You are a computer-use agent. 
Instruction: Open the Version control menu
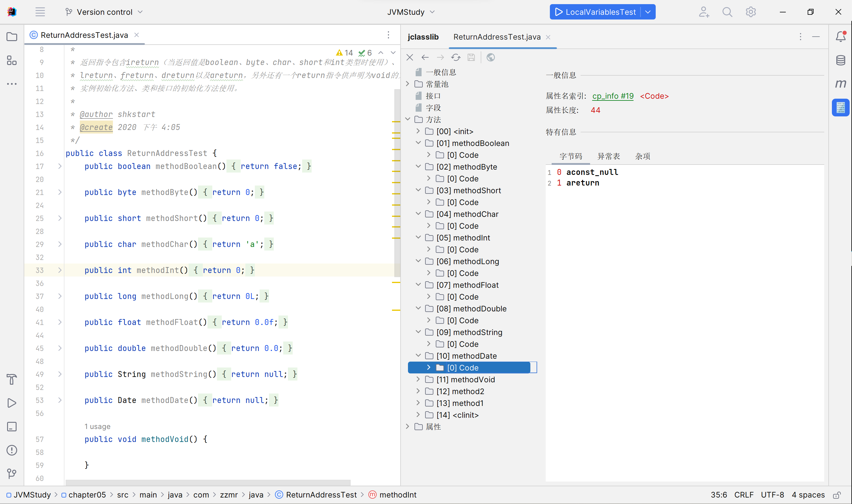click(x=104, y=12)
